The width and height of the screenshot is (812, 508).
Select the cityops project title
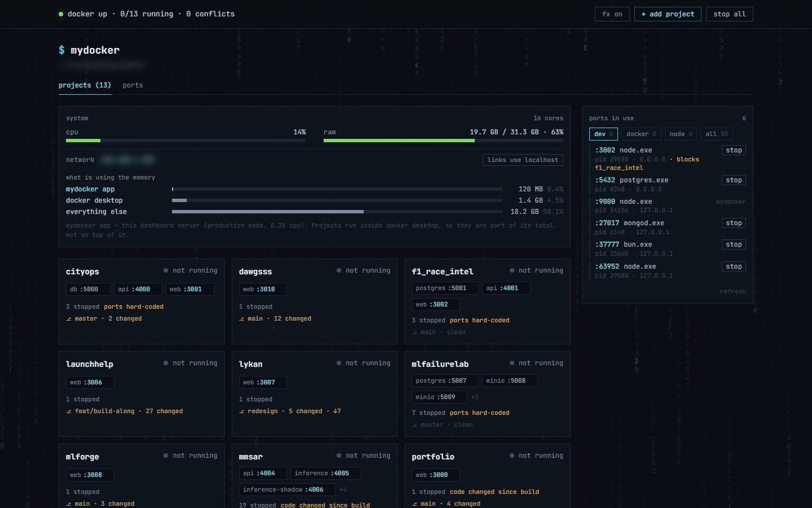pos(82,271)
